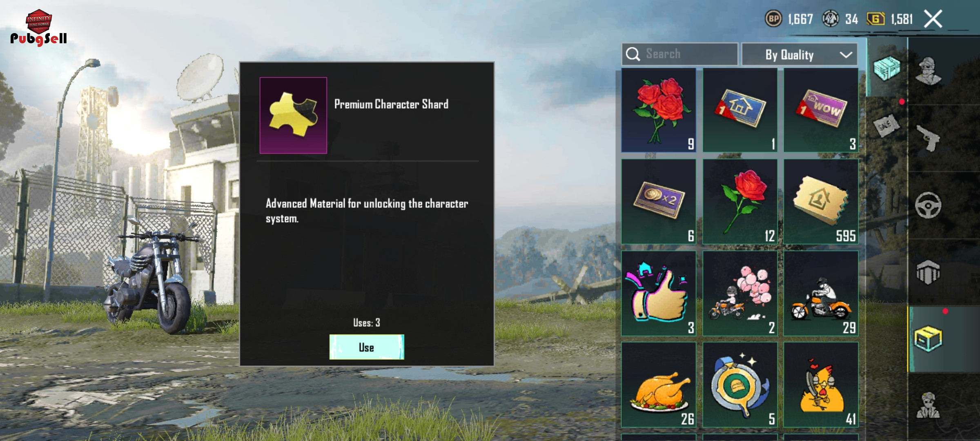Switch to the weapons pistol tab
980x441 pixels.
(928, 138)
